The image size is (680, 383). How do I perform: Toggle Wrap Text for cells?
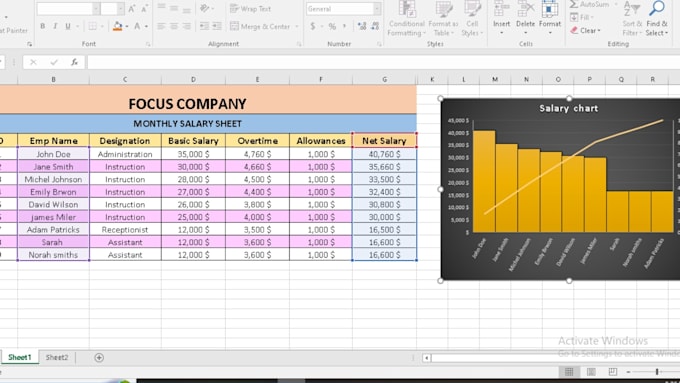[x=250, y=9]
